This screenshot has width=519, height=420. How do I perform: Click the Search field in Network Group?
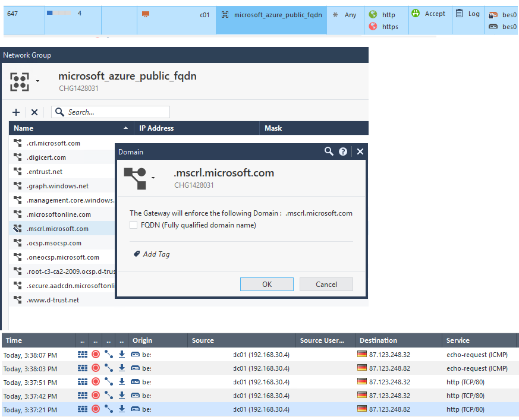pos(111,112)
